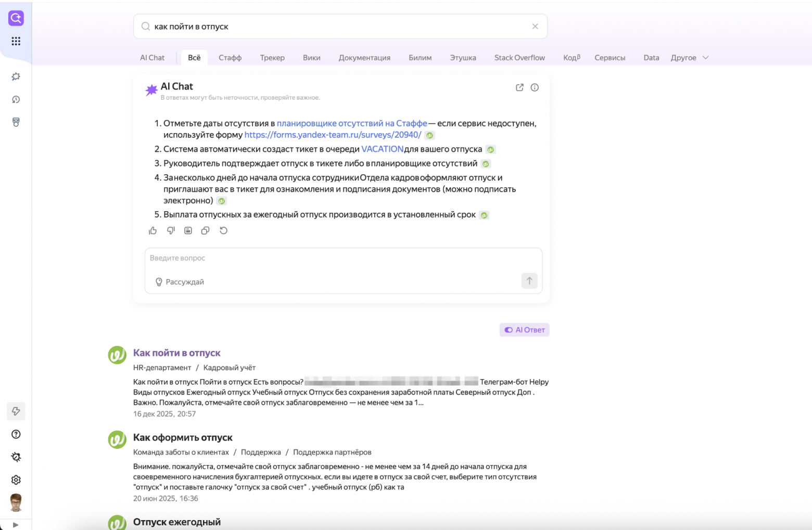The height and width of the screenshot is (530, 812).
Task: Click the "Поддержка партнёров" breadcrumb
Action: pos(332,453)
